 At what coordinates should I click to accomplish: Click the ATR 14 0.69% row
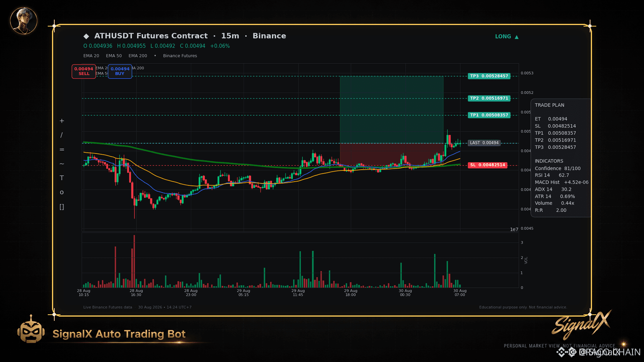pyautogui.click(x=555, y=196)
